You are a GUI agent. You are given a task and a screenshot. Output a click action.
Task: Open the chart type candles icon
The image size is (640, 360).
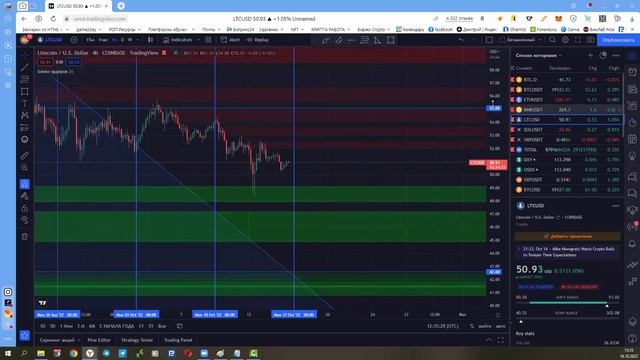pyautogui.click(x=151, y=40)
